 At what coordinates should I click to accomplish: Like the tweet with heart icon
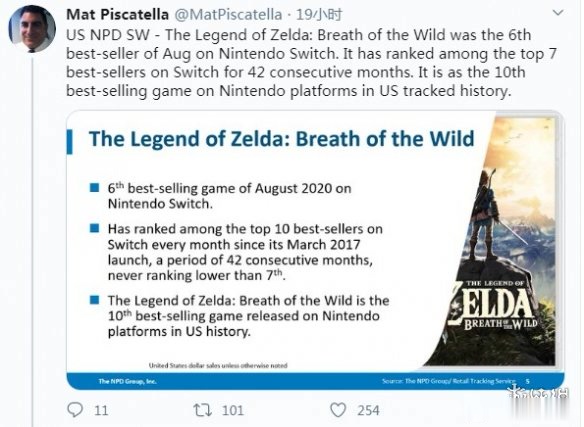[x=338, y=410]
